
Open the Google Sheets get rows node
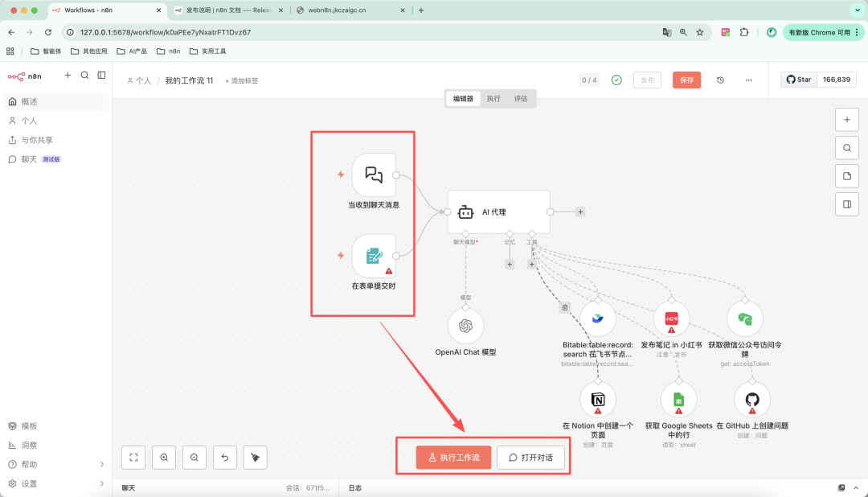point(678,399)
